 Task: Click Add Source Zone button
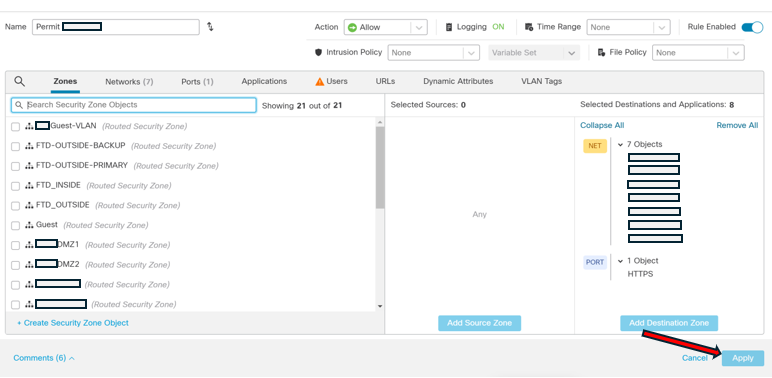(479, 323)
